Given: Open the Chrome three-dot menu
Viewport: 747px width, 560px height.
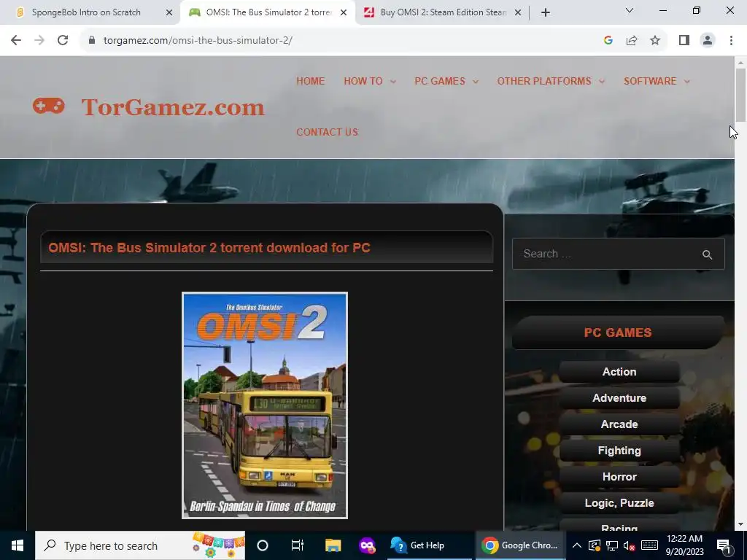Looking at the screenshot, I should tap(731, 41).
